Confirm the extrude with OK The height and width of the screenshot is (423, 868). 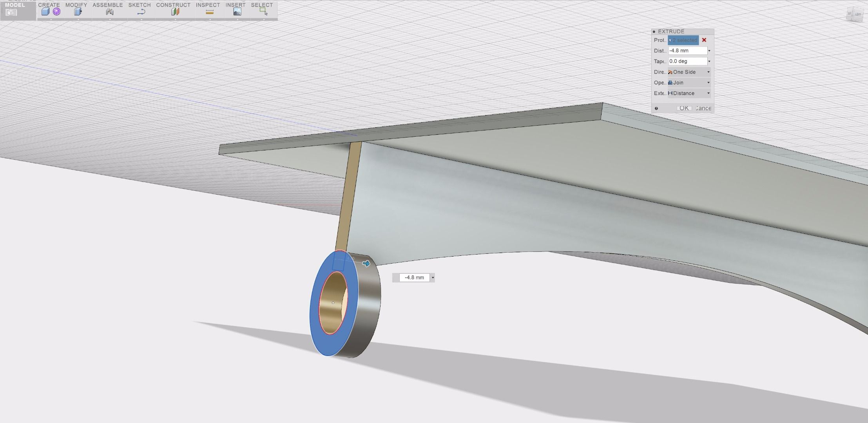(684, 108)
